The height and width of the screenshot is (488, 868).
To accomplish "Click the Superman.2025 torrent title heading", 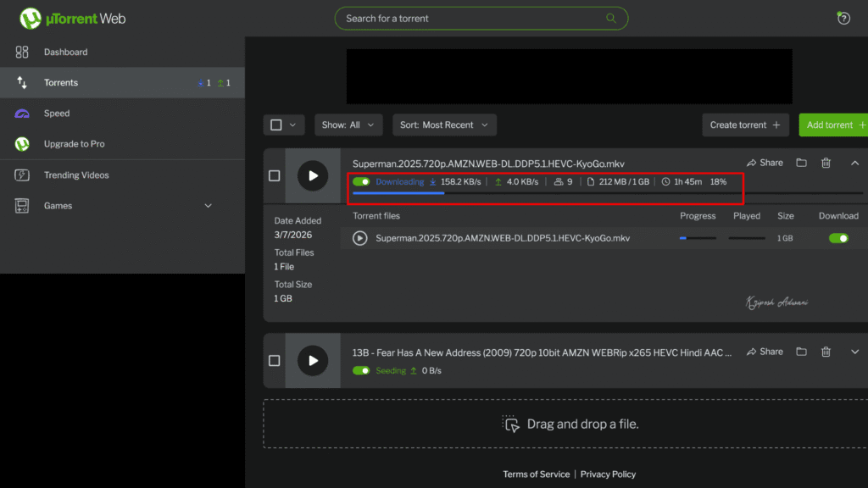I will [x=488, y=164].
